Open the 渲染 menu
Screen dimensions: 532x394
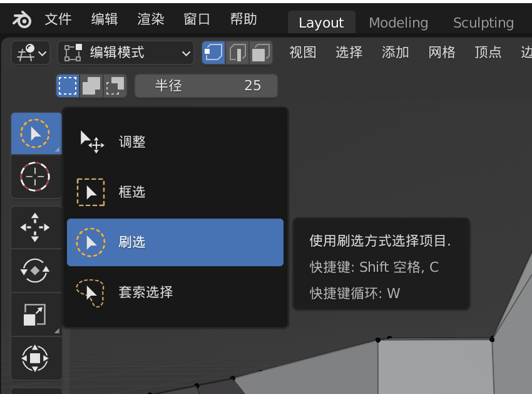151,19
